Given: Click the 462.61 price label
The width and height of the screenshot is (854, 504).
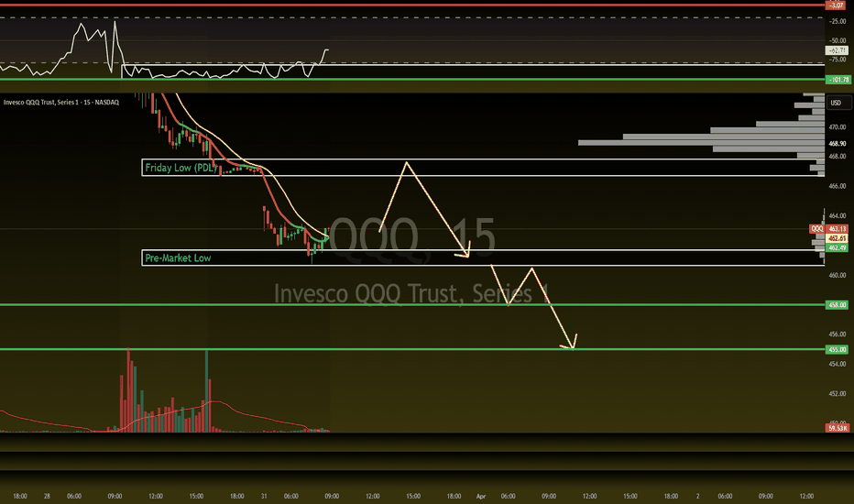Looking at the screenshot, I should pos(838,238).
